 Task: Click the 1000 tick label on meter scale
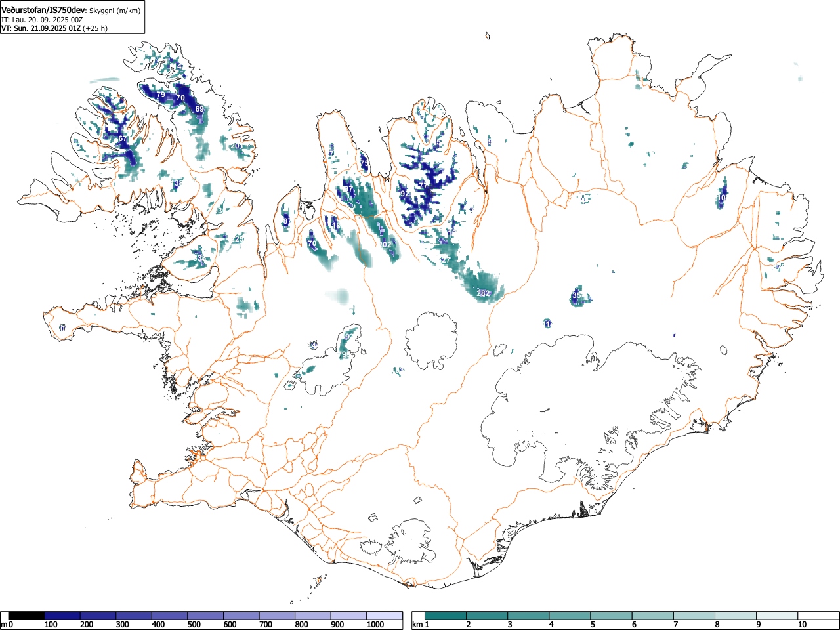pyautogui.click(x=375, y=625)
